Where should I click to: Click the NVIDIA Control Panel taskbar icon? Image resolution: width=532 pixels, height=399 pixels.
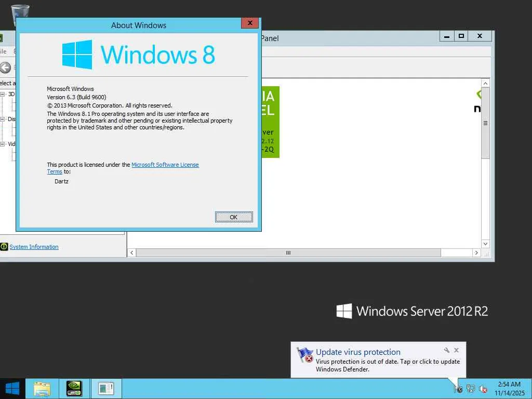[x=74, y=389]
